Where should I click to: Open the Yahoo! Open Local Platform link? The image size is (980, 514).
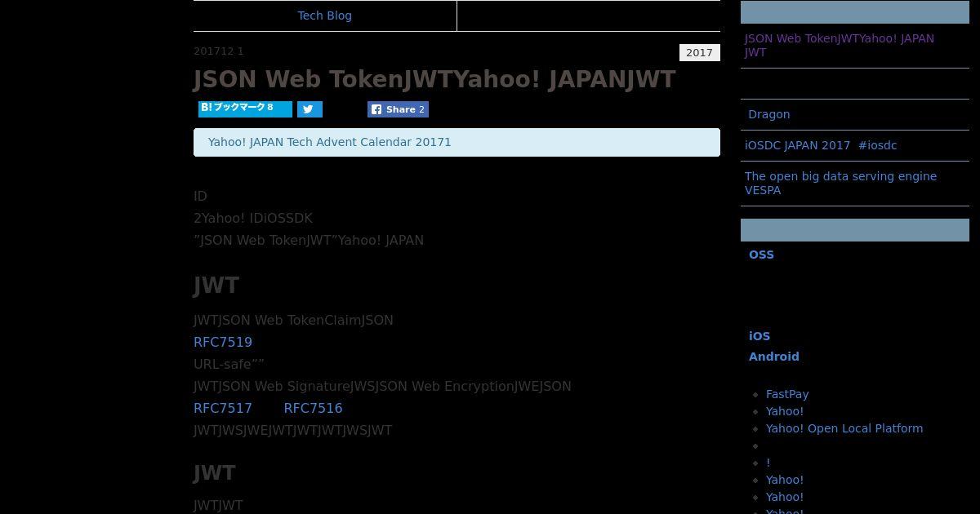point(844,428)
